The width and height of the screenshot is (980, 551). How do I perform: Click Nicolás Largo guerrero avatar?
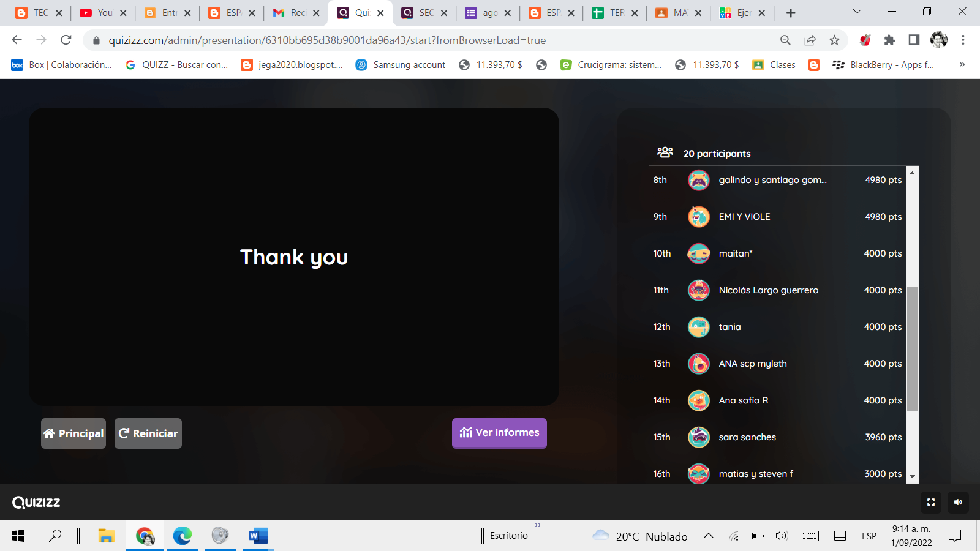tap(699, 290)
